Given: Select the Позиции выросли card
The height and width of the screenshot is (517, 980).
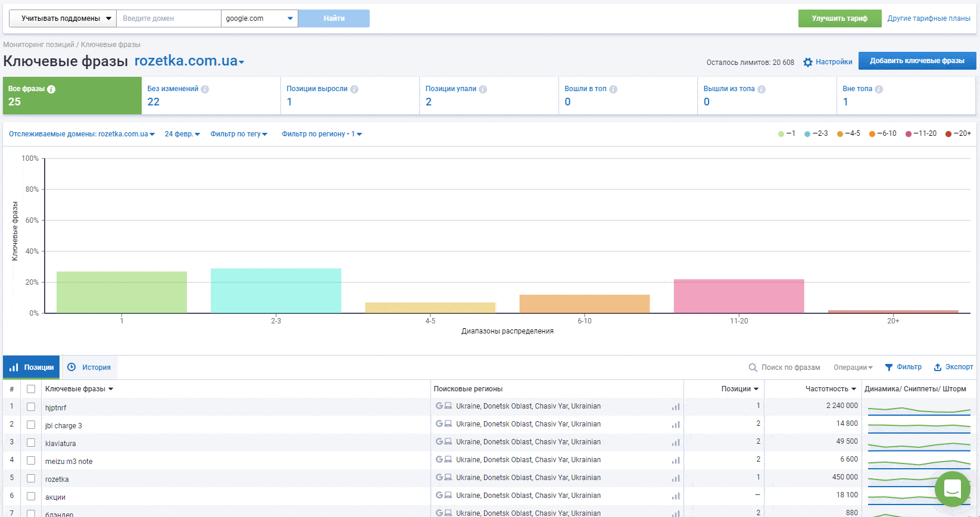Looking at the screenshot, I should (x=350, y=95).
